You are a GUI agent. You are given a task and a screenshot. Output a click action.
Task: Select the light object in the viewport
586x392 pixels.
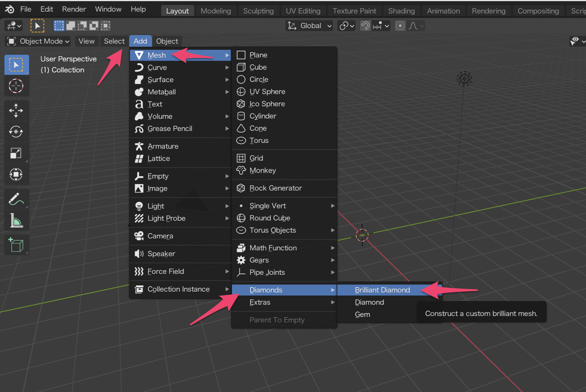point(464,79)
